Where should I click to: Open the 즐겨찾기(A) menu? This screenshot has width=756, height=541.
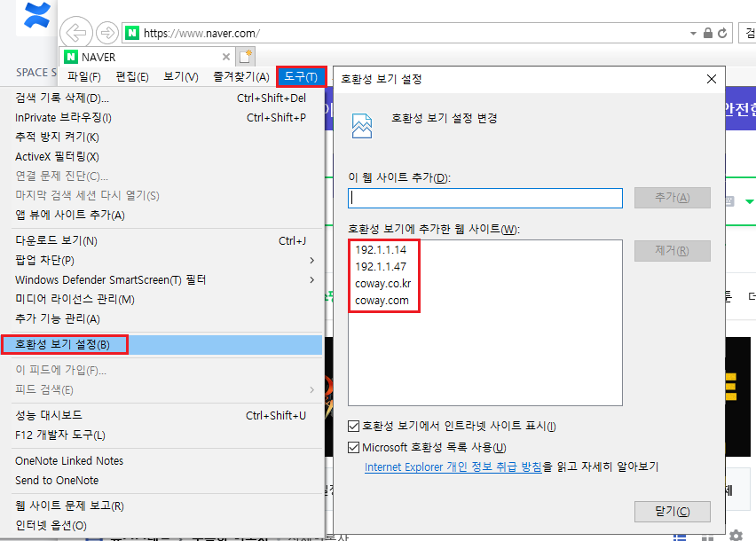pos(241,76)
